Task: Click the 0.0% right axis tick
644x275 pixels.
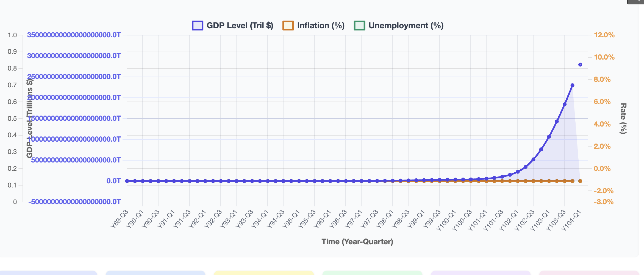Action: (602, 169)
